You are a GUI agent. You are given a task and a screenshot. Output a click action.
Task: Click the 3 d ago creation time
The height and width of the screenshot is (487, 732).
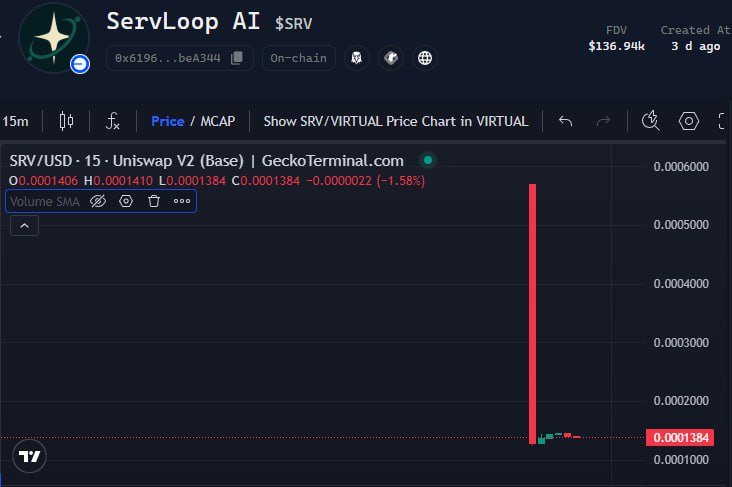[x=696, y=46]
